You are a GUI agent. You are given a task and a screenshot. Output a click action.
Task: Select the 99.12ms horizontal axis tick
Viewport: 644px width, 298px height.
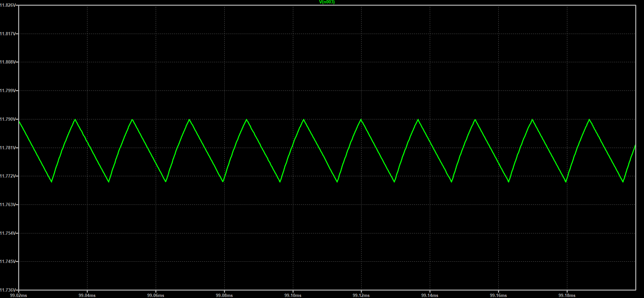coord(361,295)
